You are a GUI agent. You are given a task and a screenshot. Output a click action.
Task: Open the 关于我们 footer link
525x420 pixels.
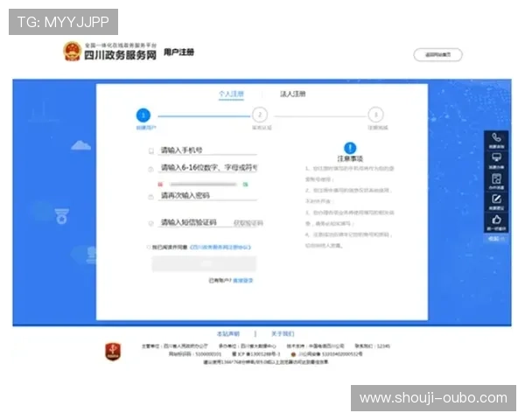[x=283, y=333]
